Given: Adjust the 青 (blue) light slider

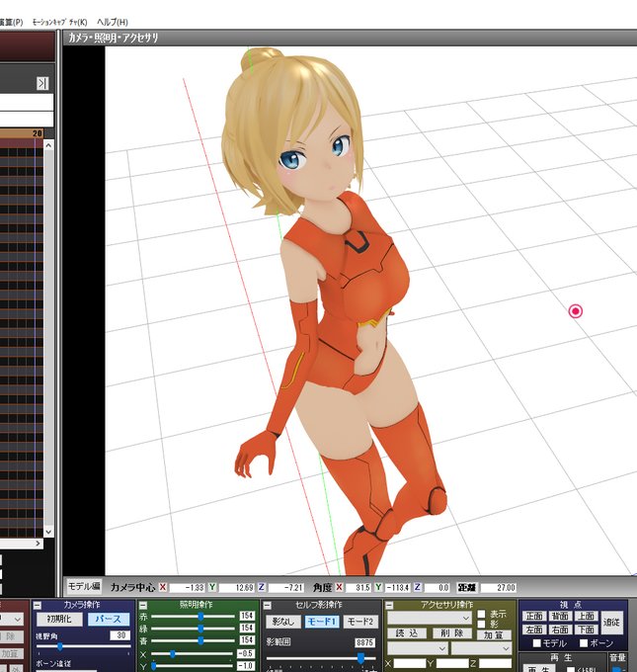Looking at the screenshot, I should 200,640.
